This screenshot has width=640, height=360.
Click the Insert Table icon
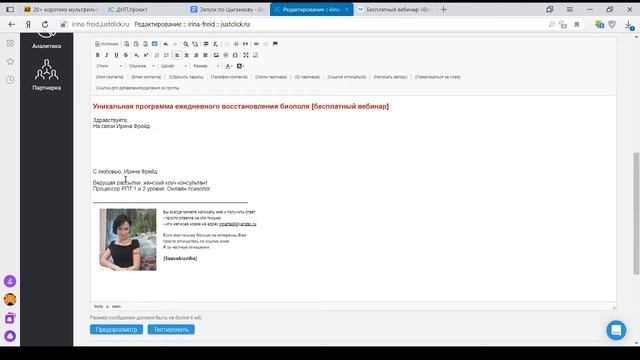point(226,55)
